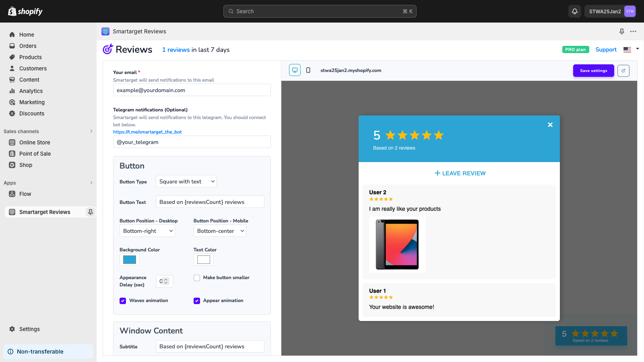Screen dimensions: 644x362
Task: Open the three-dot more actions menu
Action: (x=633, y=31)
